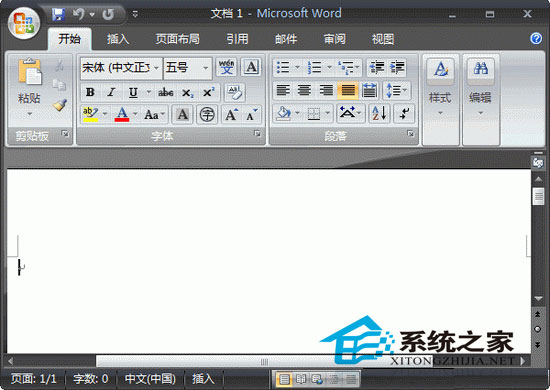Toggle 插入 insert mode in status bar
Image resolution: width=550 pixels, height=390 pixels.
(x=203, y=379)
